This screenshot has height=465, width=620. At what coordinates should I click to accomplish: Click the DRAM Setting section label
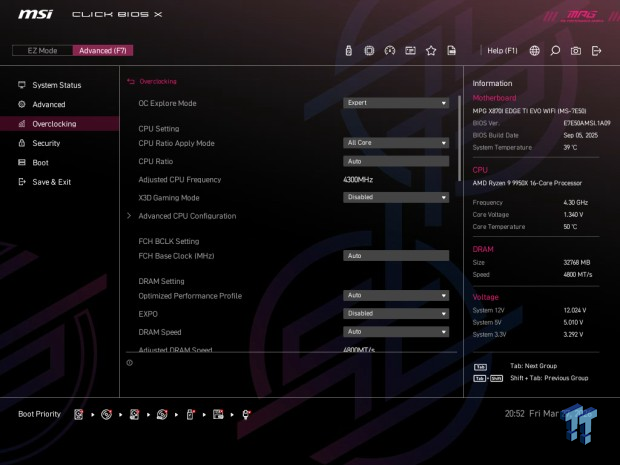tap(161, 281)
